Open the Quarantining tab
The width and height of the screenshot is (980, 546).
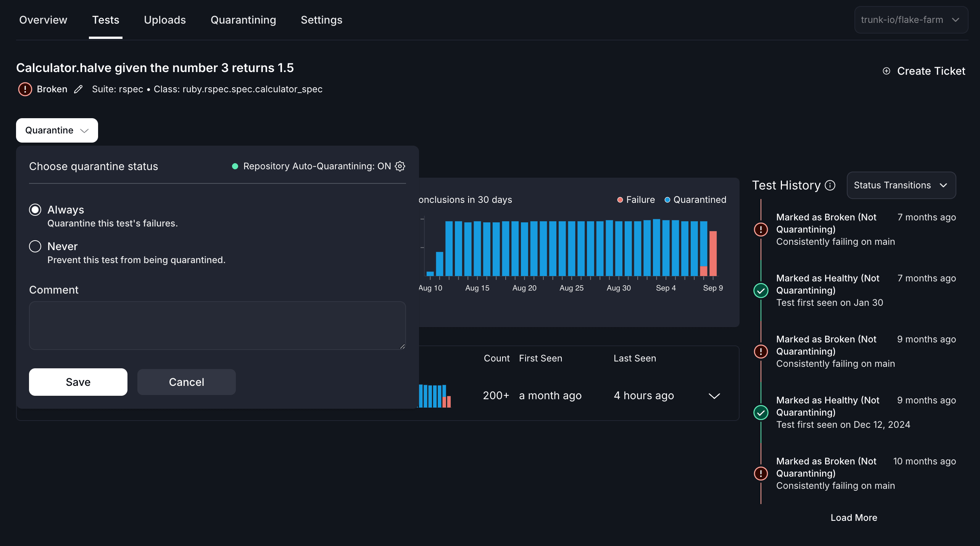pos(243,20)
